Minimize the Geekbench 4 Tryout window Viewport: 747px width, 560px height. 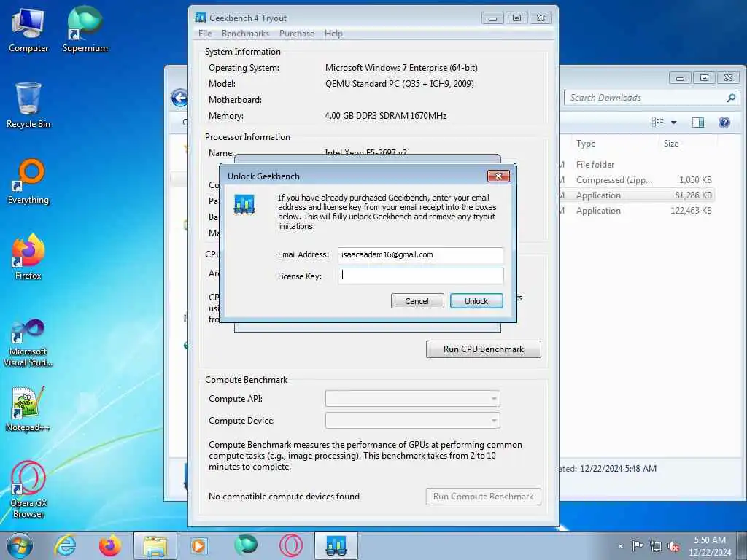click(492, 18)
